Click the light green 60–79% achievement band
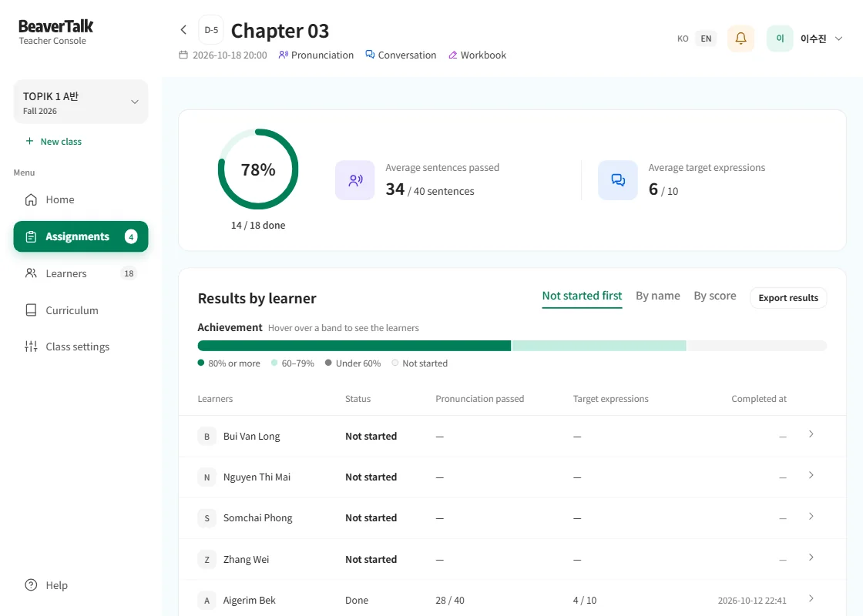Viewport: 863px width, 616px height. coord(599,346)
